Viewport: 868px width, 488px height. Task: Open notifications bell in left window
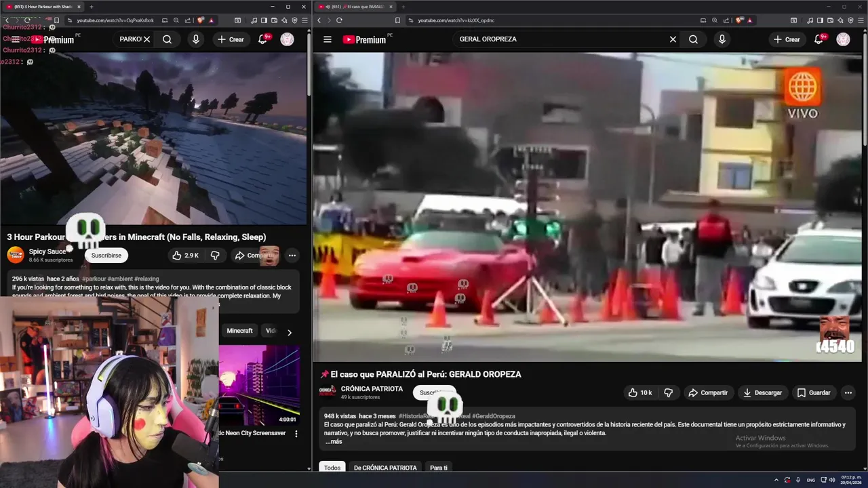pos(263,39)
